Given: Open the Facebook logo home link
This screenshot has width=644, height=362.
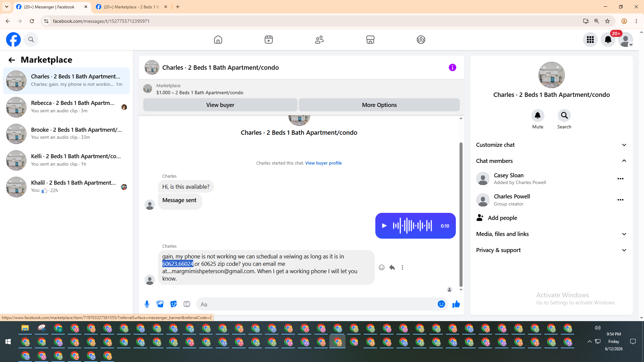Looking at the screenshot, I should coord(13,40).
